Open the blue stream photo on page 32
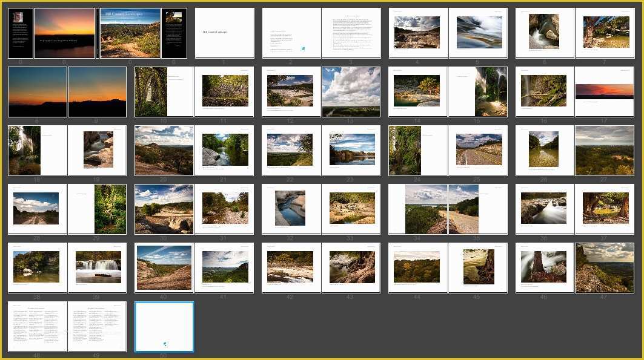The image size is (644, 360). click(290, 209)
